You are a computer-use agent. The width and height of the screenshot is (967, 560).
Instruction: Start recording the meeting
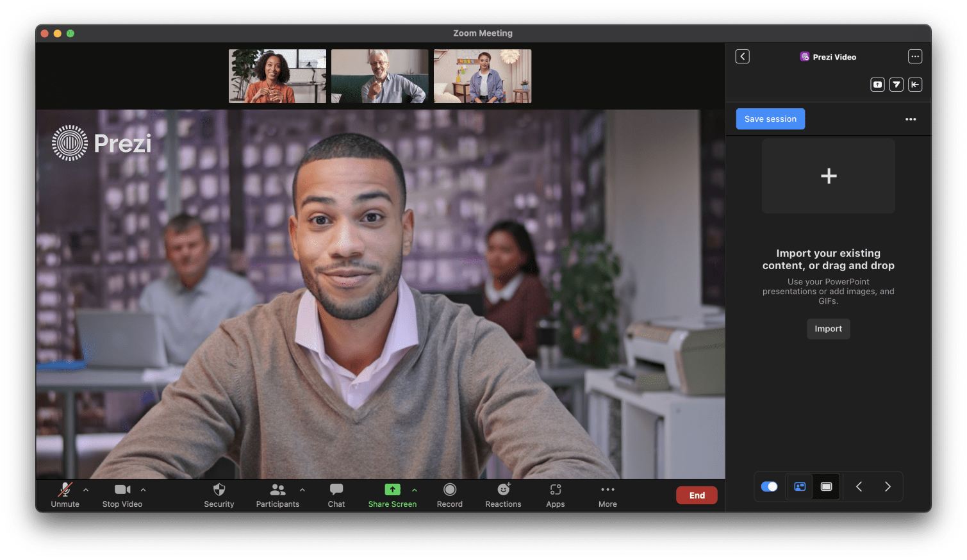click(449, 495)
